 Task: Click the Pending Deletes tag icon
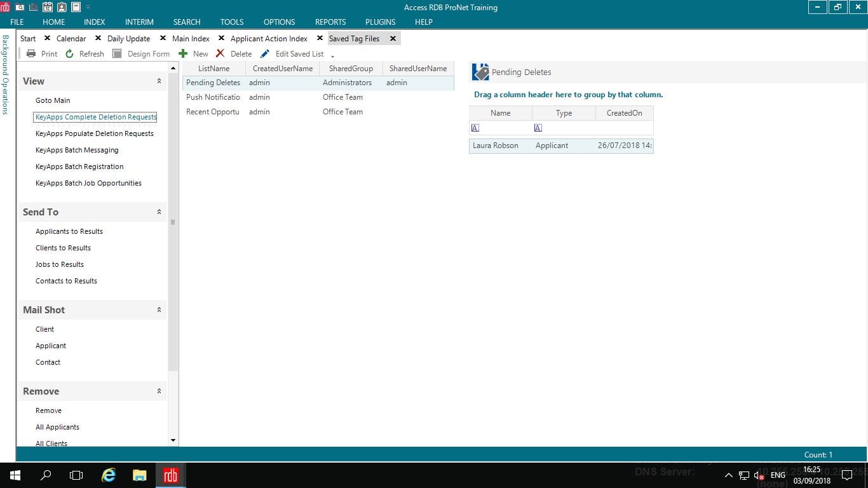point(480,72)
